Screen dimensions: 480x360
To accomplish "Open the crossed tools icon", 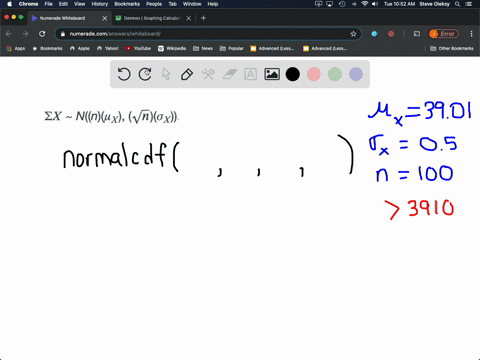I will pyautogui.click(x=208, y=74).
